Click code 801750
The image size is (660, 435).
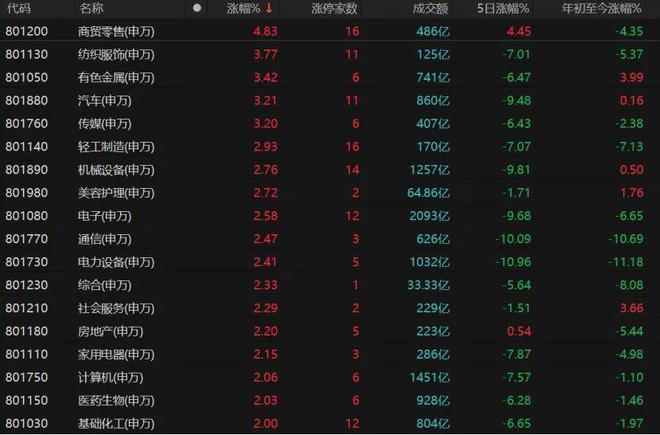pos(27,377)
